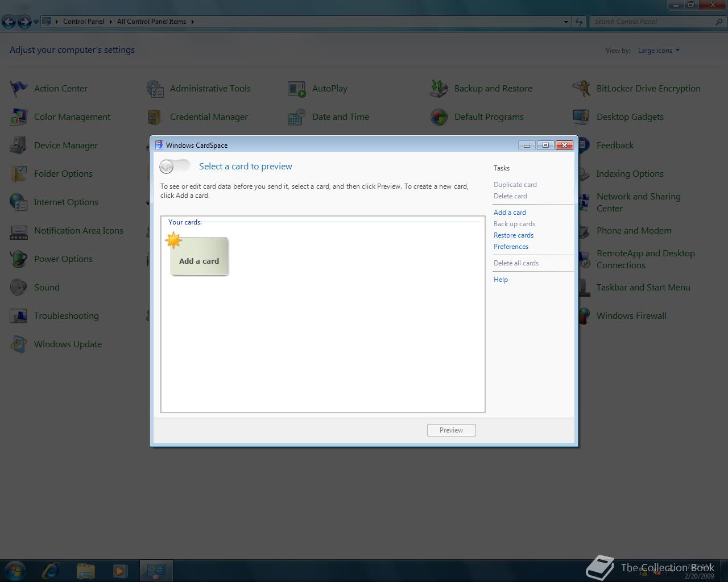
Task: Open Color Management icon
Action: click(x=19, y=117)
